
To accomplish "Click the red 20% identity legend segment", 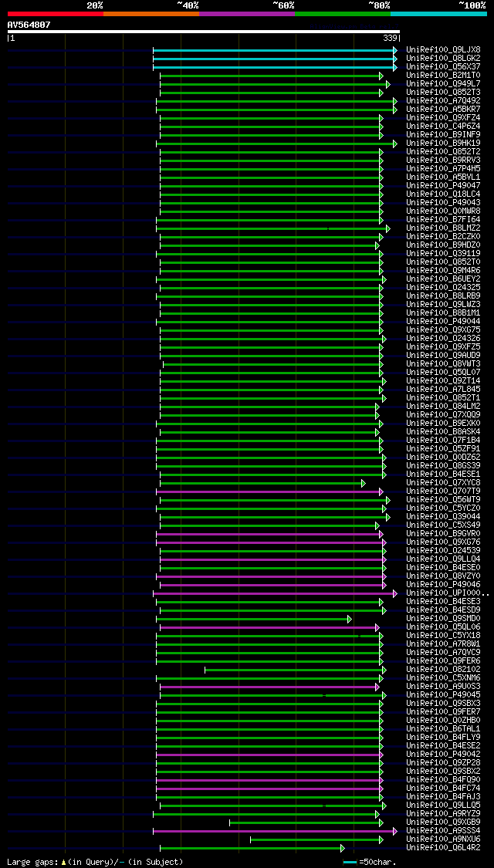I will (56, 13).
